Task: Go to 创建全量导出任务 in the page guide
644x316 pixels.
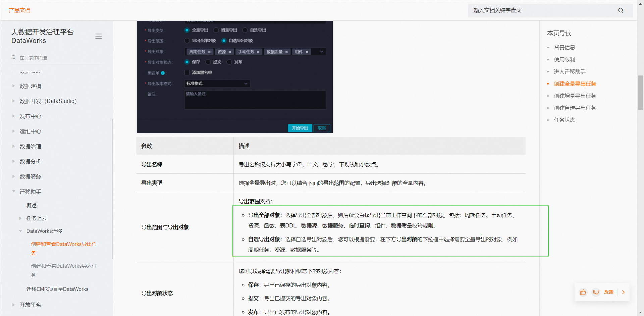Action: [575, 84]
